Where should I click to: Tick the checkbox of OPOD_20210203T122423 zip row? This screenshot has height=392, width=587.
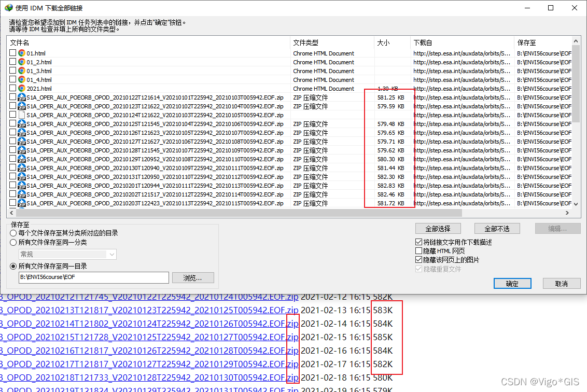click(x=13, y=203)
